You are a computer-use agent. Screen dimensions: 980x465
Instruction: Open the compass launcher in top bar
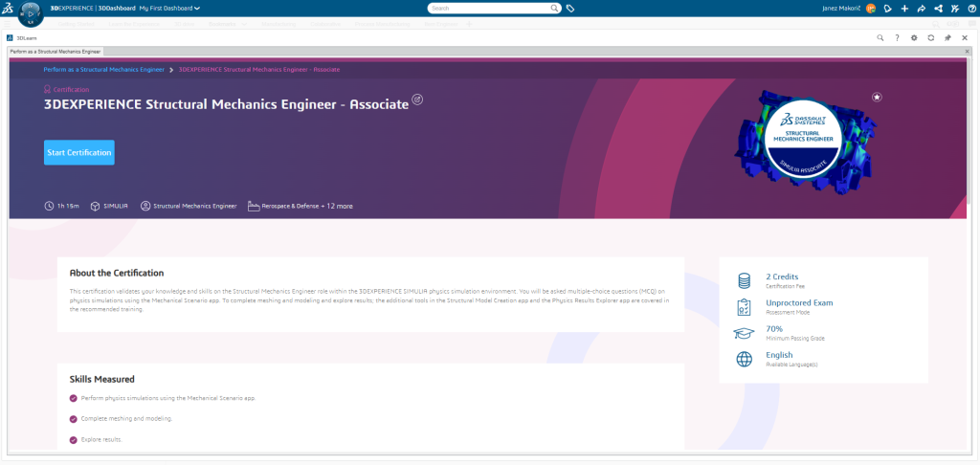coord(32,13)
